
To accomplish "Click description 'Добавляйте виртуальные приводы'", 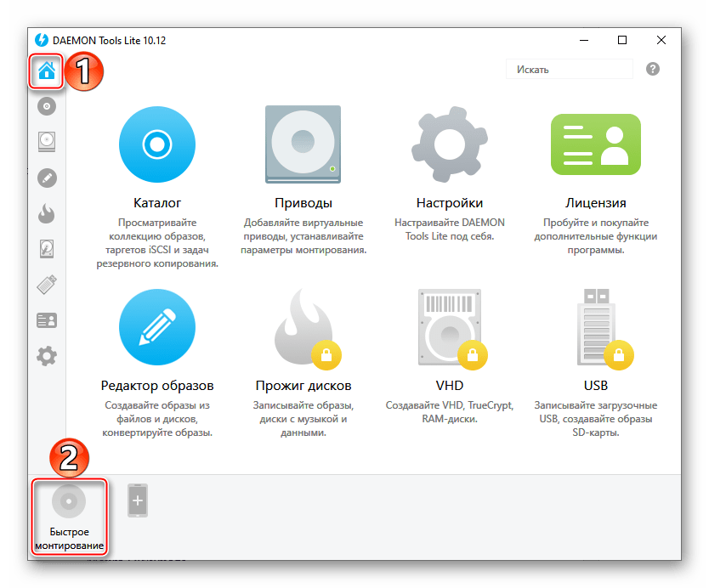I will [303, 236].
